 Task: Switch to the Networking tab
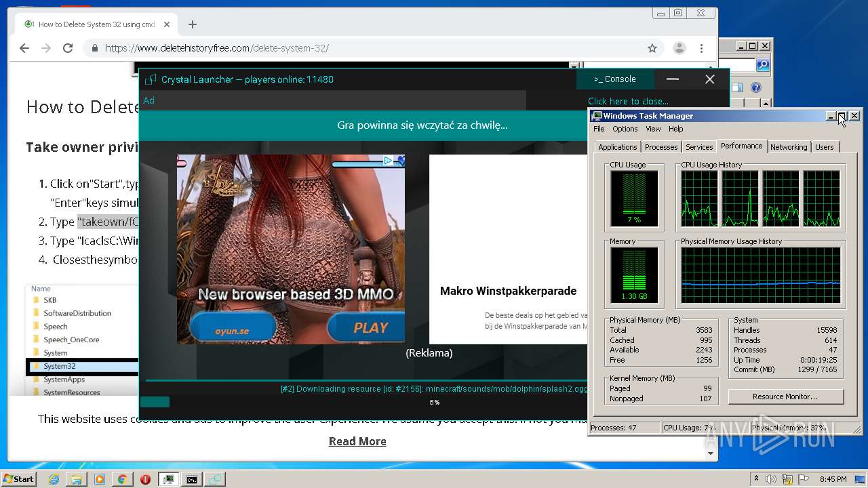click(789, 147)
